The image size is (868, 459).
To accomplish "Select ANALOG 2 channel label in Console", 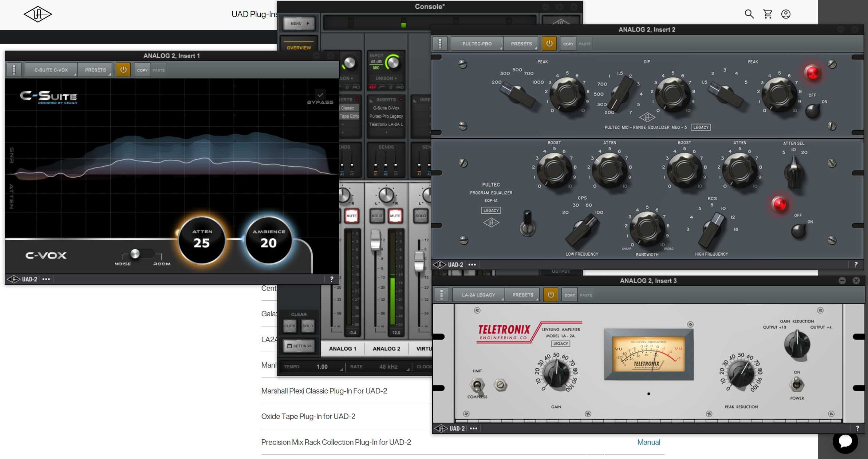I will click(386, 348).
